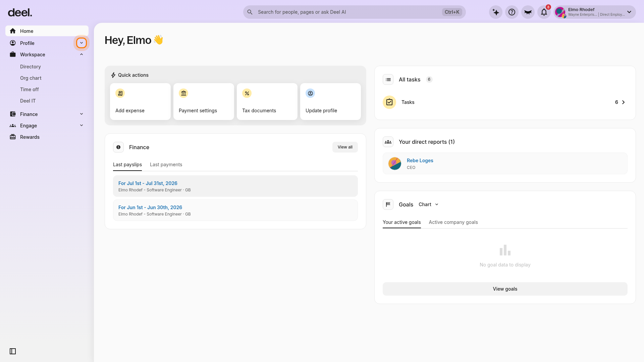Click the mustache icon in the header
Viewport: 644px width, 362px height.
(528, 12)
